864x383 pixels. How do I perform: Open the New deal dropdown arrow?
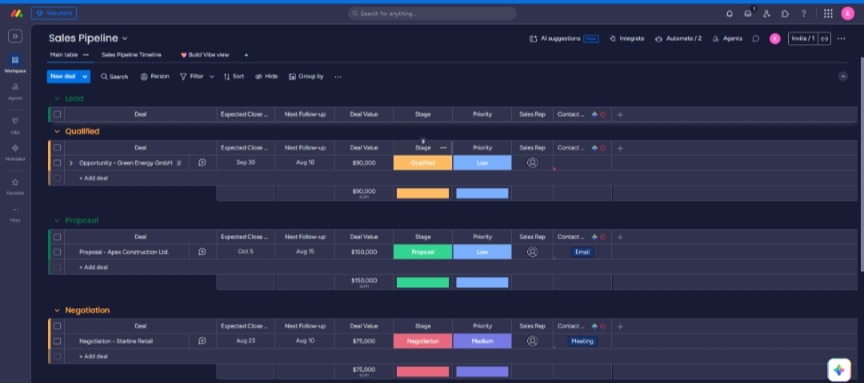pyautogui.click(x=85, y=77)
